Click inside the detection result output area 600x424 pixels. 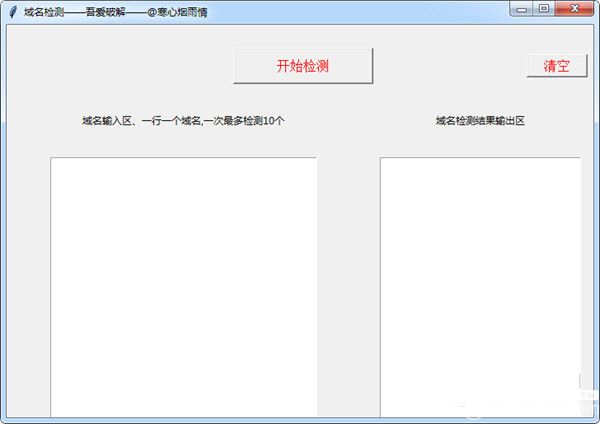tap(480, 287)
